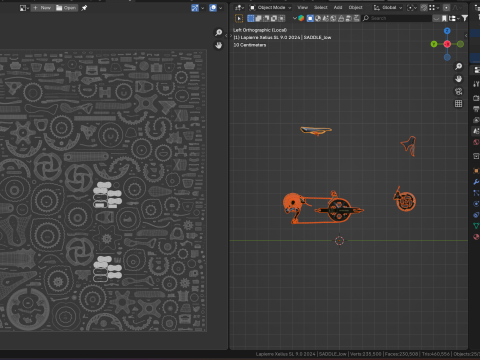This screenshot has height=360, width=480.
Task: Expand UV editor overlays dropdown
Action: 220,8
